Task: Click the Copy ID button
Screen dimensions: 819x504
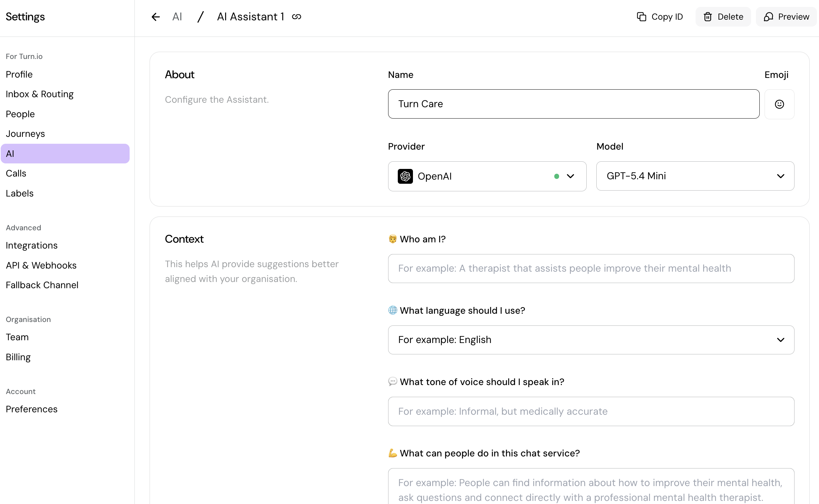Action: coord(660,17)
